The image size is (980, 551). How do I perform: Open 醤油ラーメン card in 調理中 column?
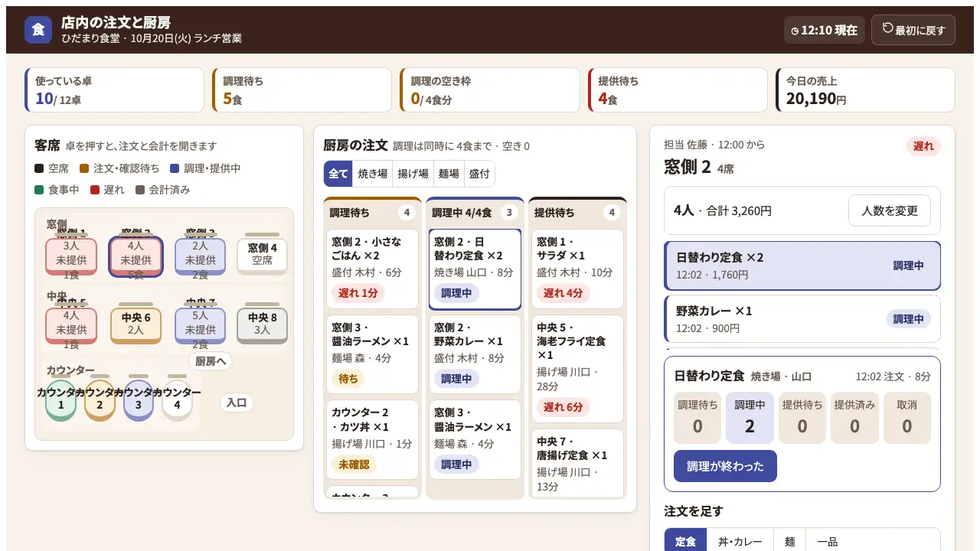(x=475, y=439)
